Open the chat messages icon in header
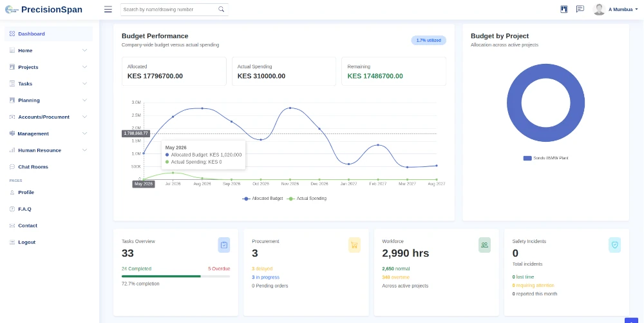The width and height of the screenshot is (644, 323). [x=580, y=9]
